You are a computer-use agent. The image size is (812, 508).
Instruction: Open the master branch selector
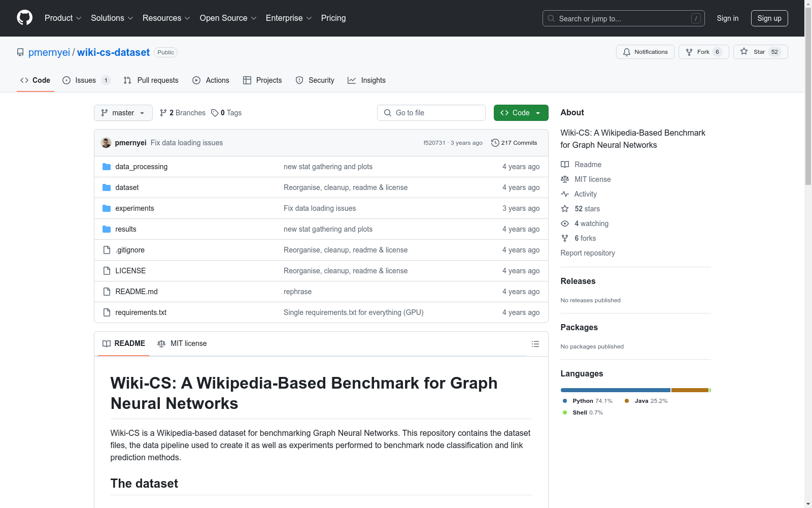pyautogui.click(x=123, y=113)
